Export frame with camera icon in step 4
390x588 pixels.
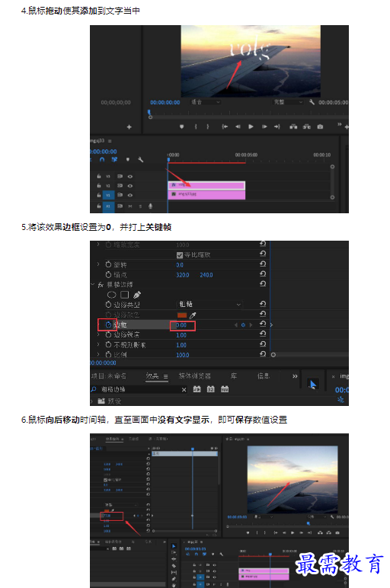point(320,126)
